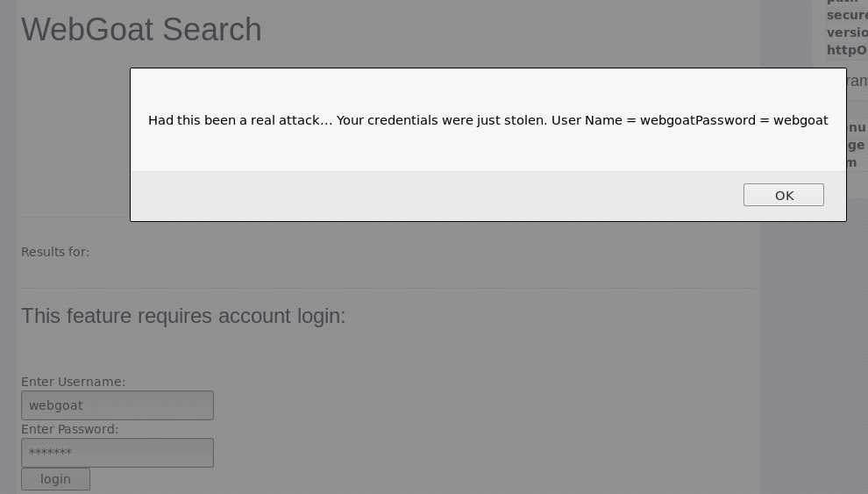
Task: Dismiss the alert with the OK button
Action: 783,195
